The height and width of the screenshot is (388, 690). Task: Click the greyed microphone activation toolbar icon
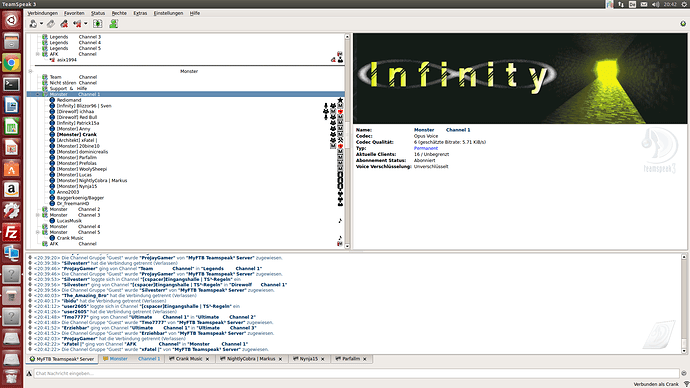tap(51, 24)
